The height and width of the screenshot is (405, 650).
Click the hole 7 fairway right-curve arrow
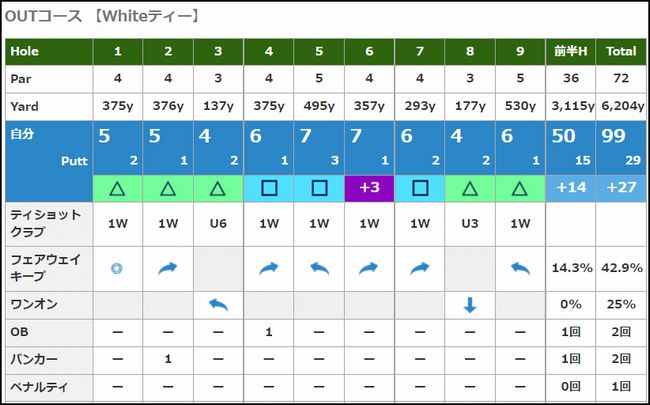pyautogui.click(x=420, y=268)
